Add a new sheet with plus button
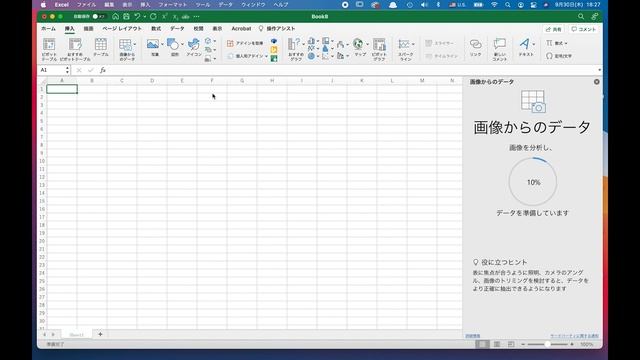The width and height of the screenshot is (640, 360). coord(100,334)
